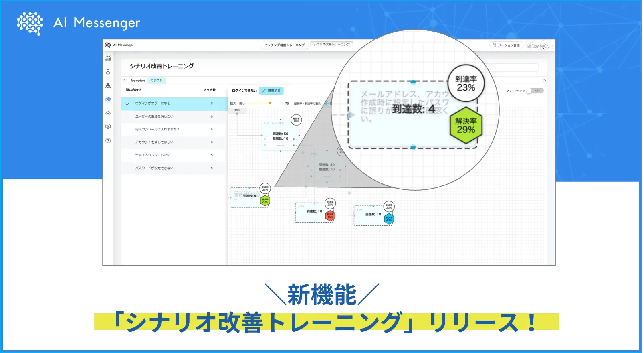Select the highlighted blue training icon in sidebar

coord(108,99)
